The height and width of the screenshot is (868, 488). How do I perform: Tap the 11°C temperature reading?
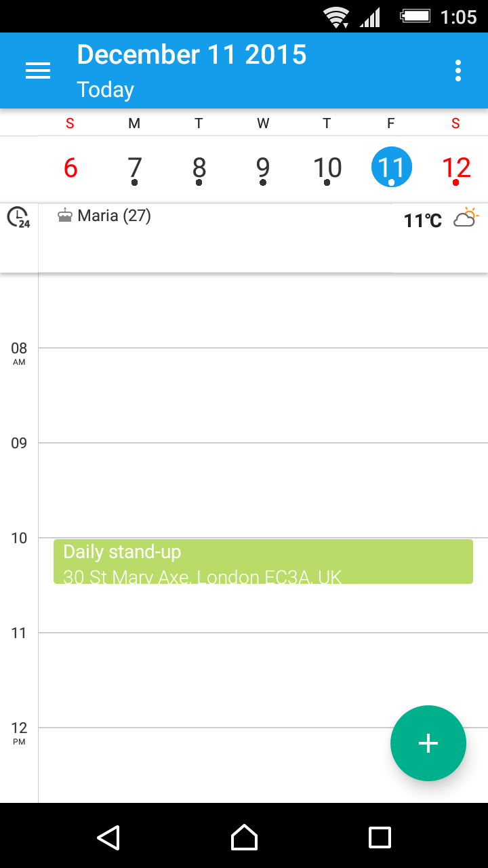coord(422,220)
